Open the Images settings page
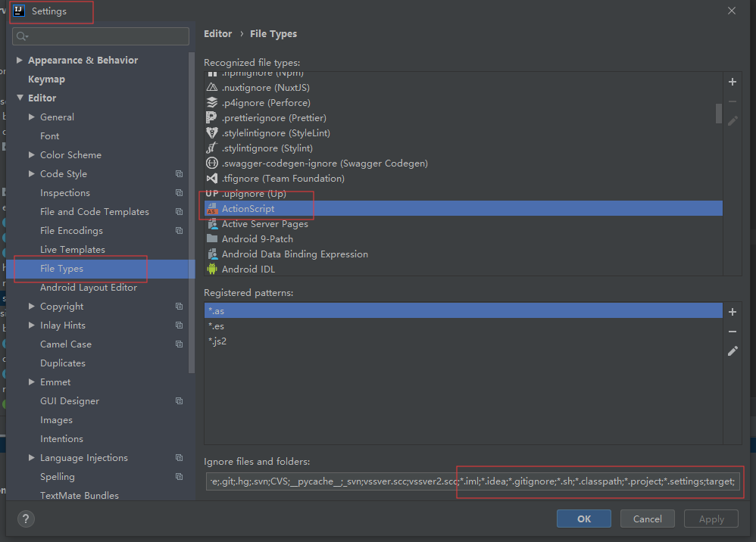756x542 pixels. click(56, 419)
